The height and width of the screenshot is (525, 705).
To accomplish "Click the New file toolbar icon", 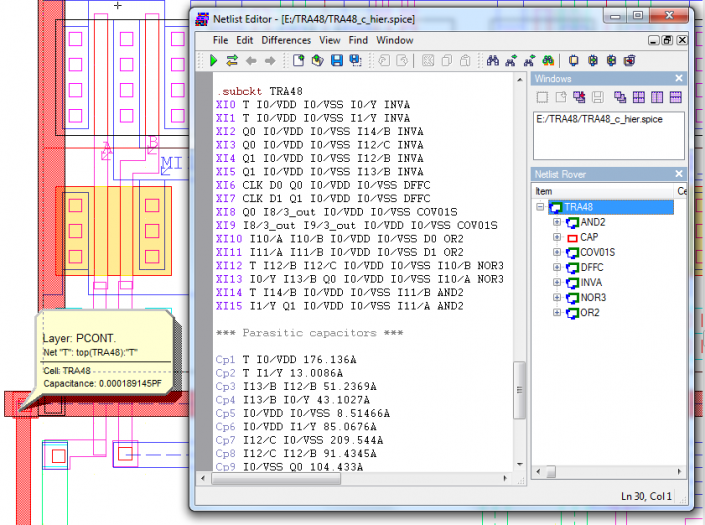I will click(x=298, y=61).
